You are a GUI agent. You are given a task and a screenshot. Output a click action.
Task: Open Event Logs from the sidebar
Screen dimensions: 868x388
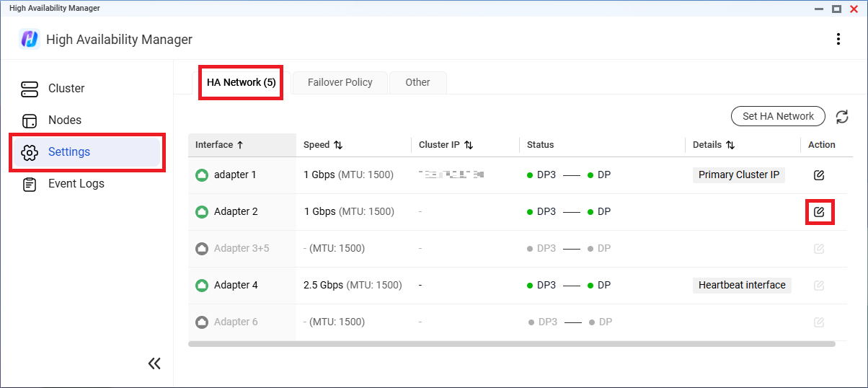(76, 184)
